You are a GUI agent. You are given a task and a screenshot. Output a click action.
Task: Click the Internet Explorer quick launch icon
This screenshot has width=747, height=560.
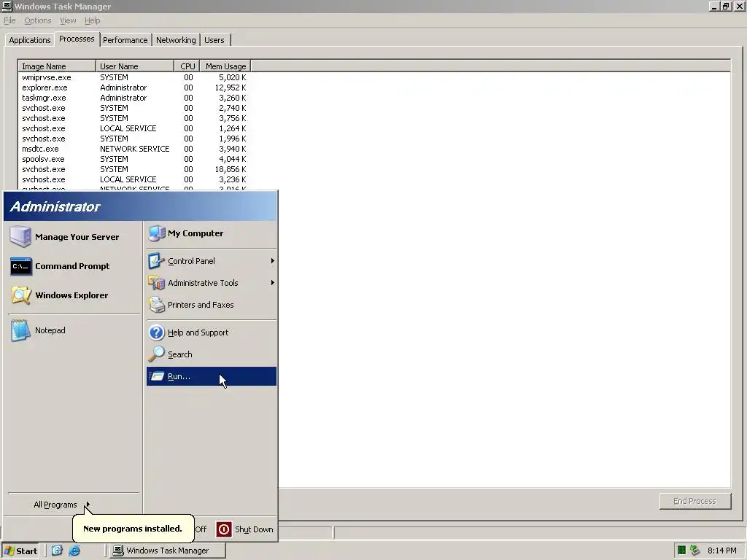(74, 551)
